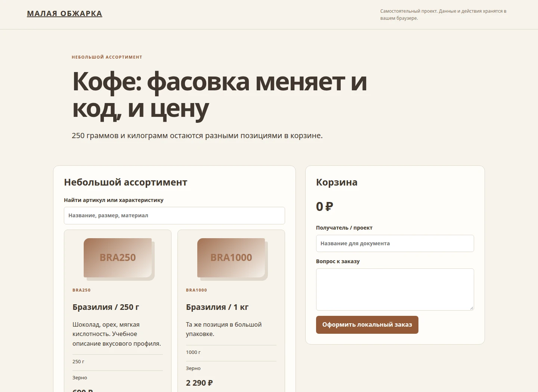
Task: Click the main heading Кофе: фасовка меняет и код, и цену
Action: [219, 95]
